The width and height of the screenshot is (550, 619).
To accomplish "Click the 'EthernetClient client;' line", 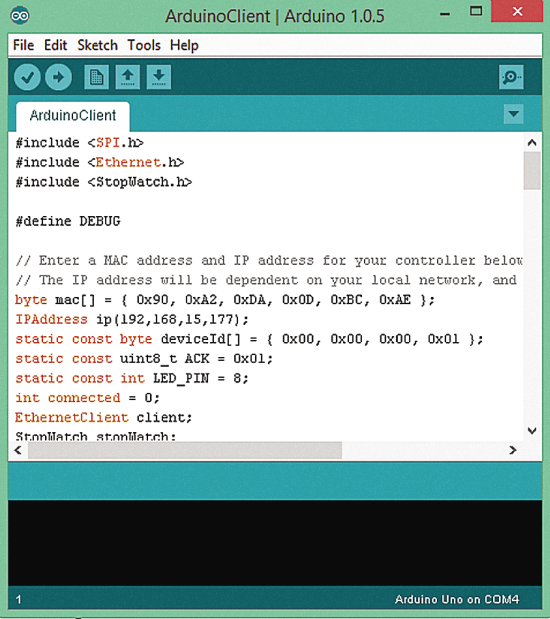I will click(103, 418).
